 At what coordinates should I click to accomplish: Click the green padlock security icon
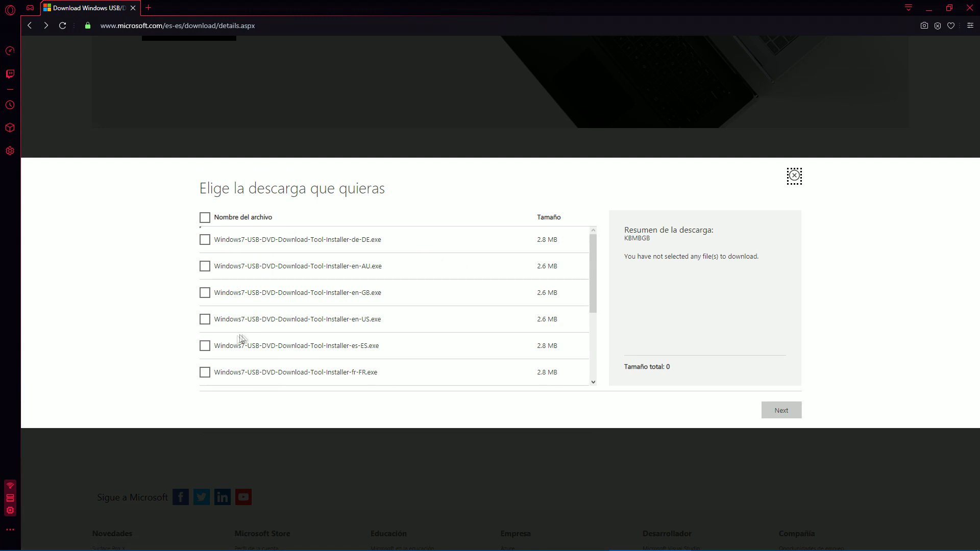point(88,26)
